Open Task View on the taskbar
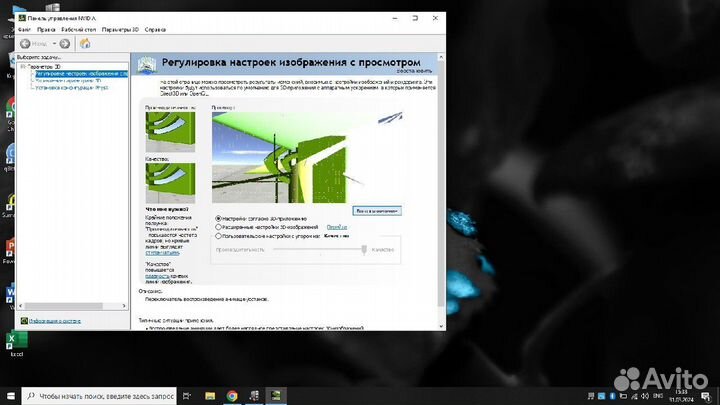Image resolution: width=720 pixels, height=405 pixels. tap(186, 396)
